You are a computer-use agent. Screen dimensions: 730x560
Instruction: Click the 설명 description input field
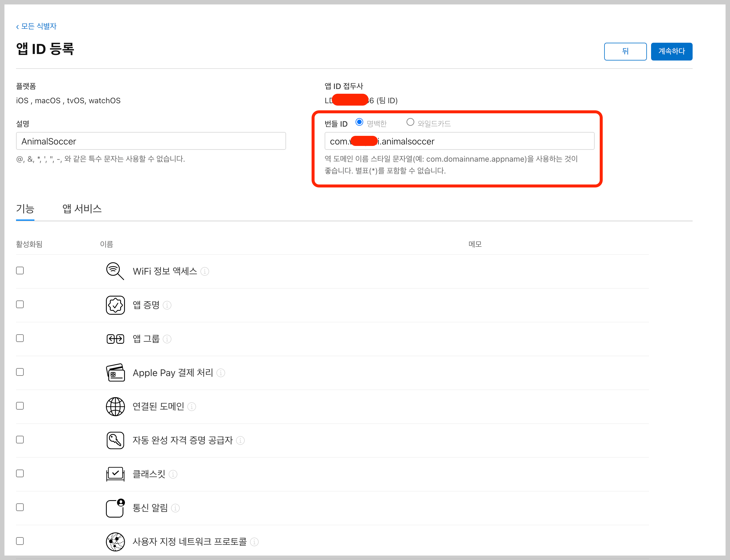pos(151,141)
